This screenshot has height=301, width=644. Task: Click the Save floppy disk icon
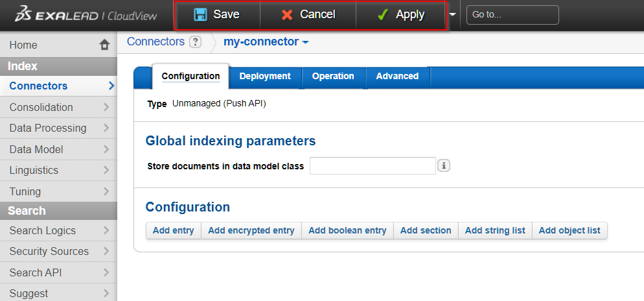(x=201, y=15)
